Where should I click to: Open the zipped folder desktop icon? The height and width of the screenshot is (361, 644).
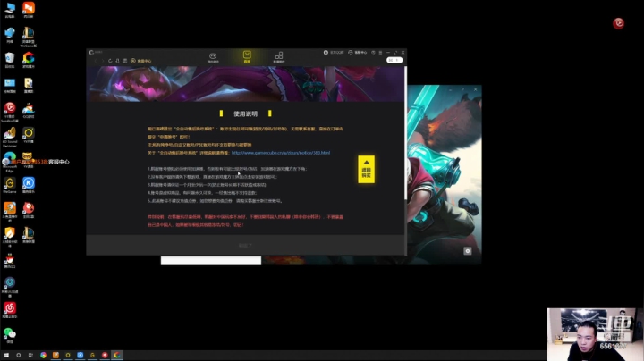[x=29, y=85]
